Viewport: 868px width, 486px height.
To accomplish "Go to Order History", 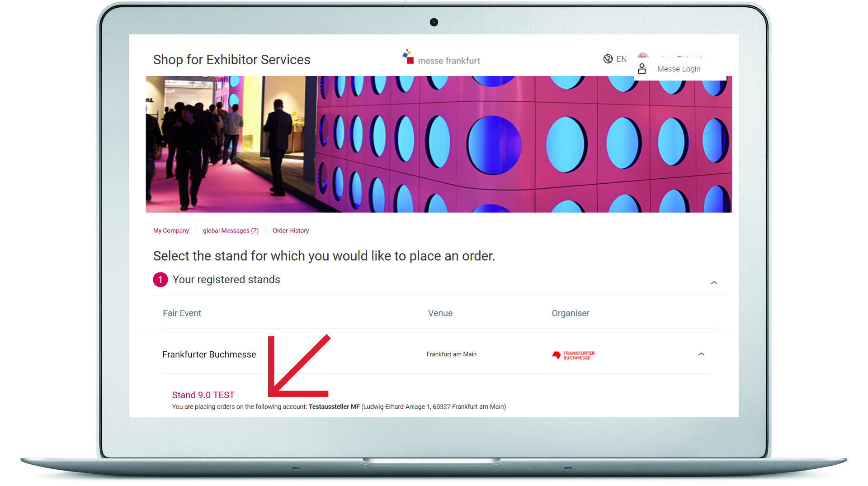I will pos(291,231).
